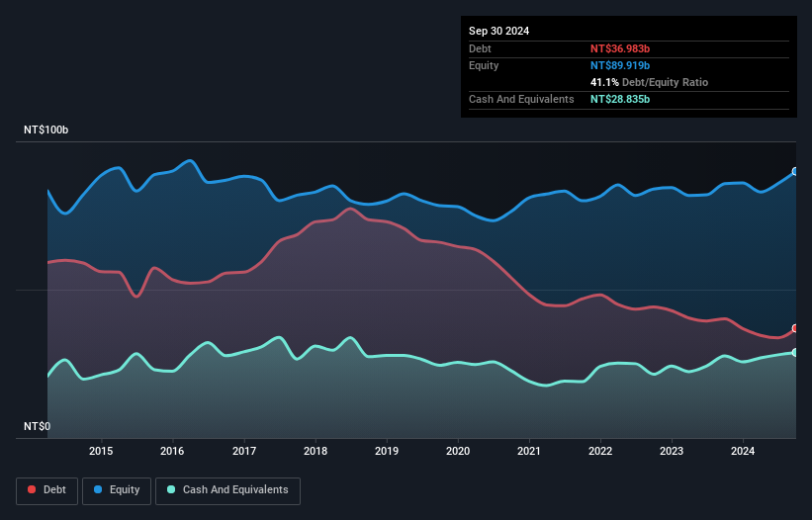The height and width of the screenshot is (520, 812).
Task: Click the 2017 x-axis label
Action: 244,451
